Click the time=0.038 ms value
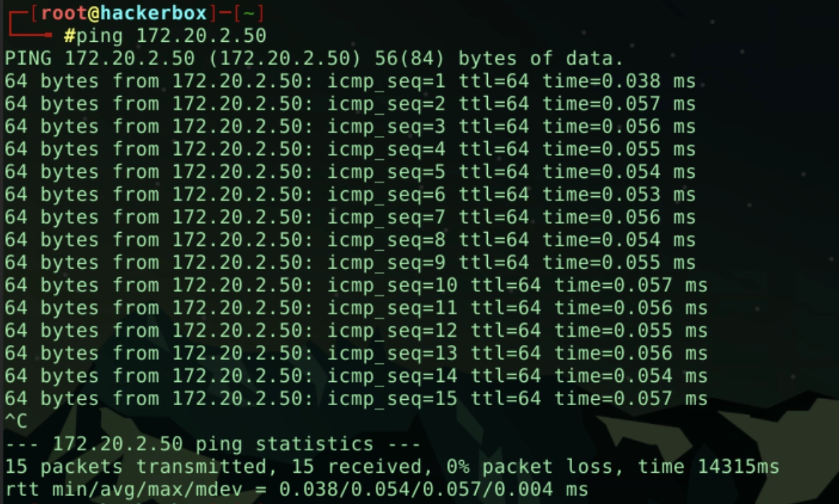 619,82
